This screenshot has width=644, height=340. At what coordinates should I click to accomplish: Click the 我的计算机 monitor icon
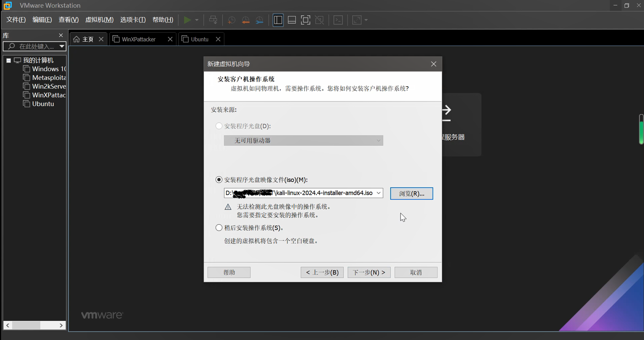(x=17, y=60)
